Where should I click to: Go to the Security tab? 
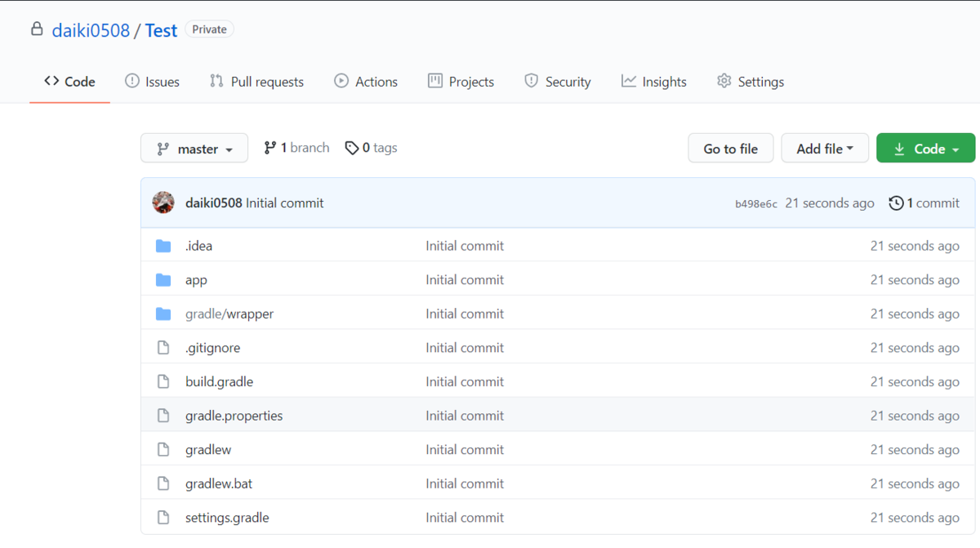[557, 82]
